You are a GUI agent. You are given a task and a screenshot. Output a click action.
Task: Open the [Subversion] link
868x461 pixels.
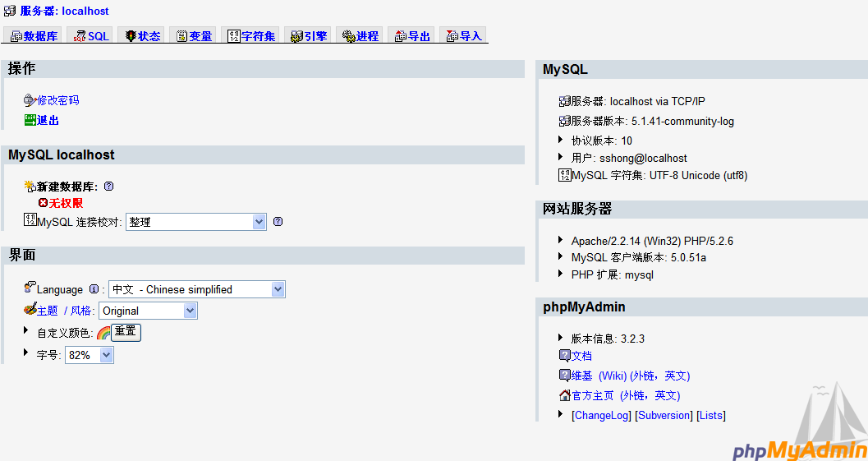[x=664, y=416]
